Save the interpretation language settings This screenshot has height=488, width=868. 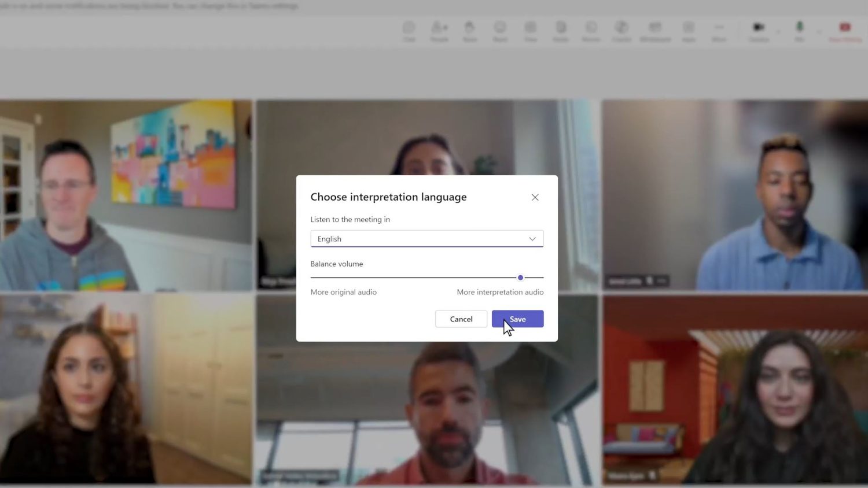(517, 319)
